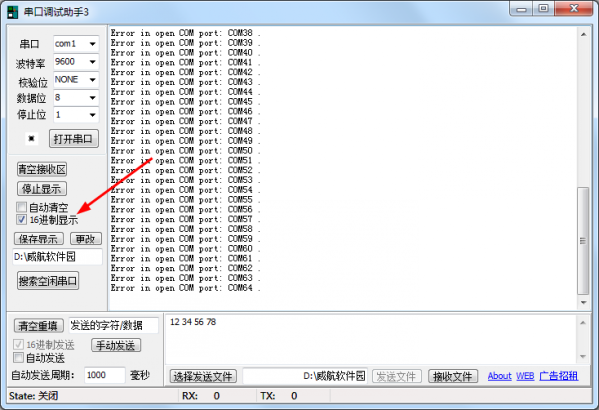Viewport: 599px width, 410px height.
Task: Click the send box scroll down arrow
Action: (x=583, y=357)
